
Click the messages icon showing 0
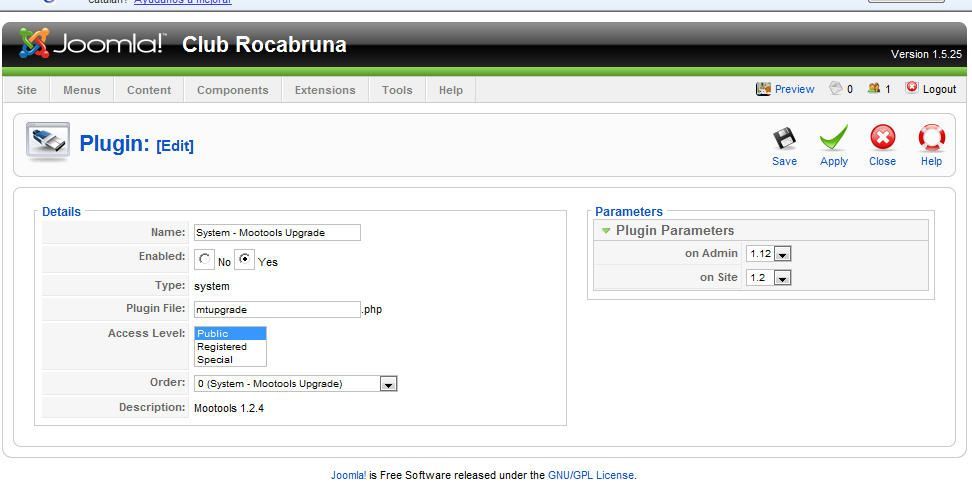pyautogui.click(x=836, y=89)
